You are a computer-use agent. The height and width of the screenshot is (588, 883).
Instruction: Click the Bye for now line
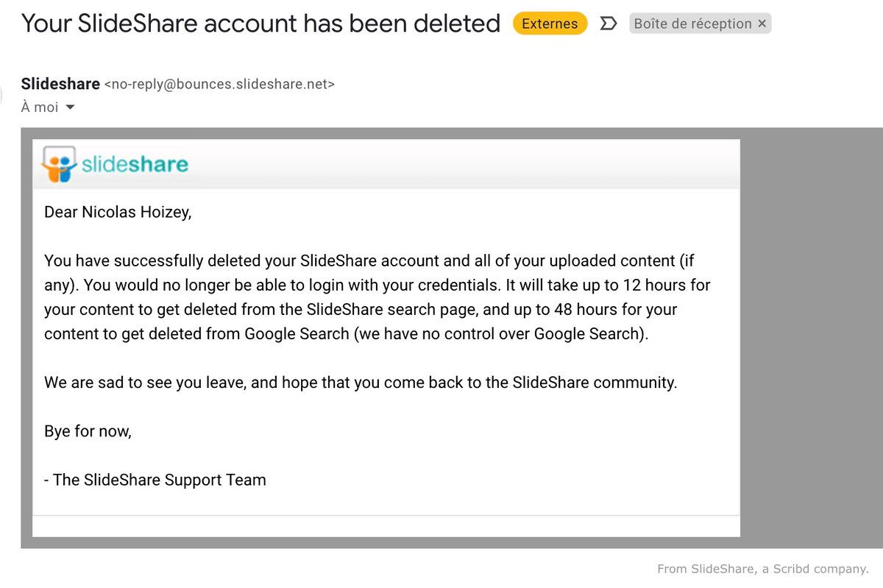click(88, 431)
